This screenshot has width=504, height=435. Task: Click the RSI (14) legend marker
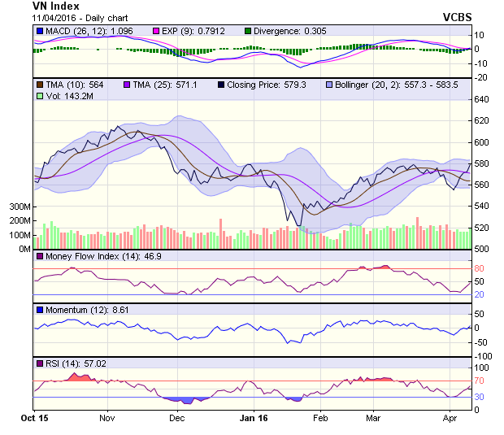point(39,363)
